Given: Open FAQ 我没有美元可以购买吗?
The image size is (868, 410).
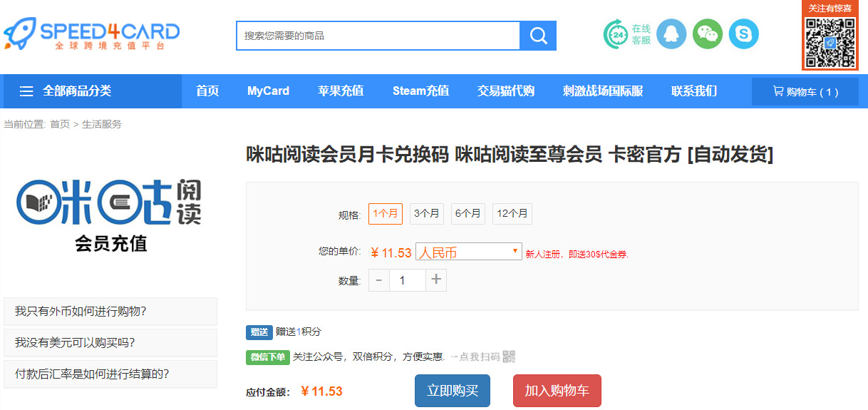Looking at the screenshot, I should [x=110, y=342].
